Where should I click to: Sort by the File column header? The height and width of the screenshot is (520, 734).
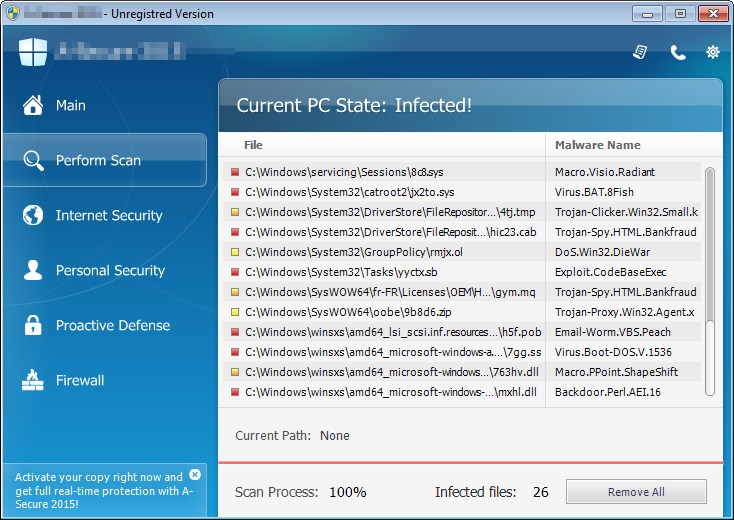254,145
